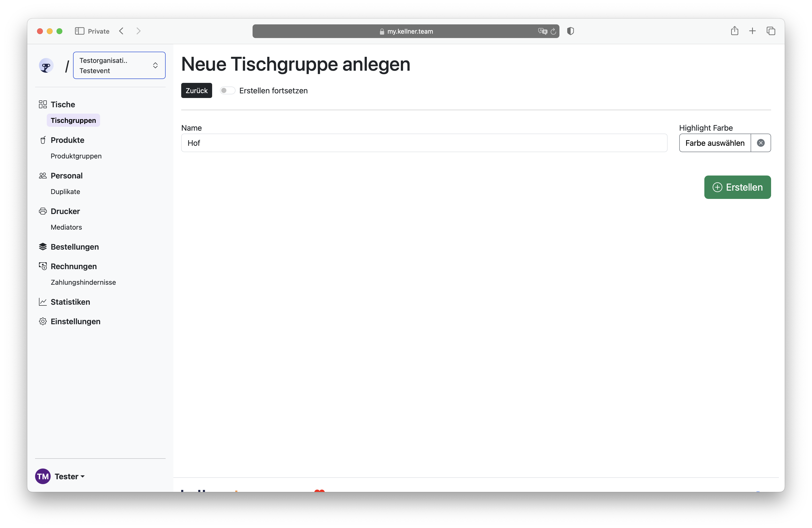Go to Produktgruppen
The image size is (812, 528).
(76, 156)
